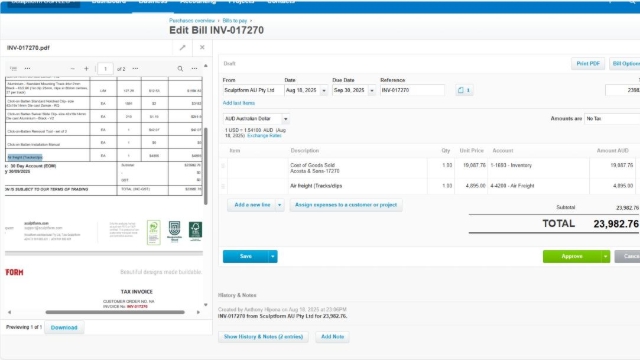Viewport: 640px width, 360px height.
Task: Open the 'Amounts are' No Tax dropdown
Action: tap(612, 119)
